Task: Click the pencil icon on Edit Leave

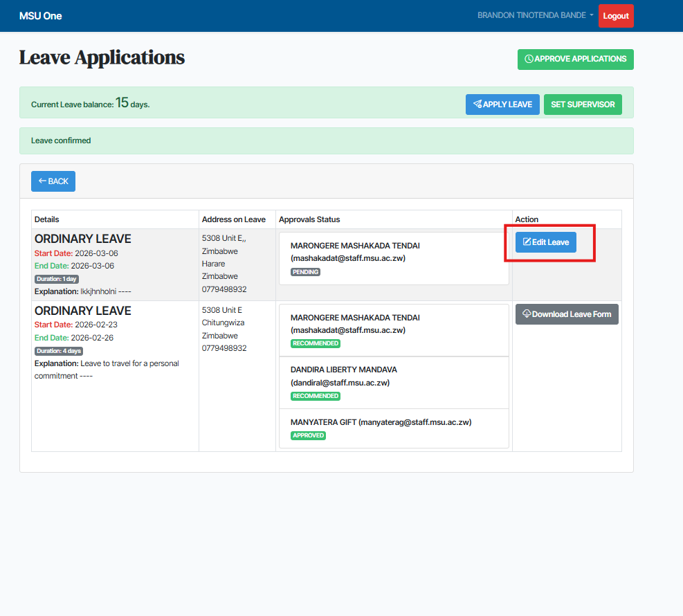Action: point(527,242)
